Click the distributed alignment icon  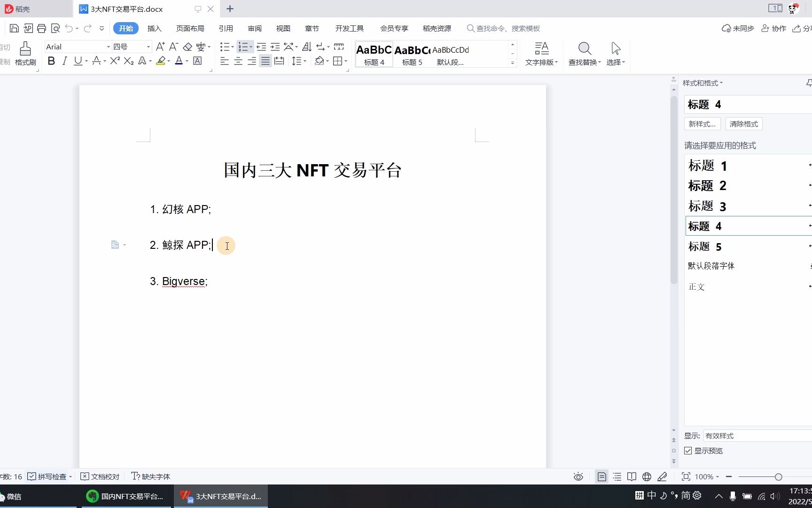pos(279,61)
